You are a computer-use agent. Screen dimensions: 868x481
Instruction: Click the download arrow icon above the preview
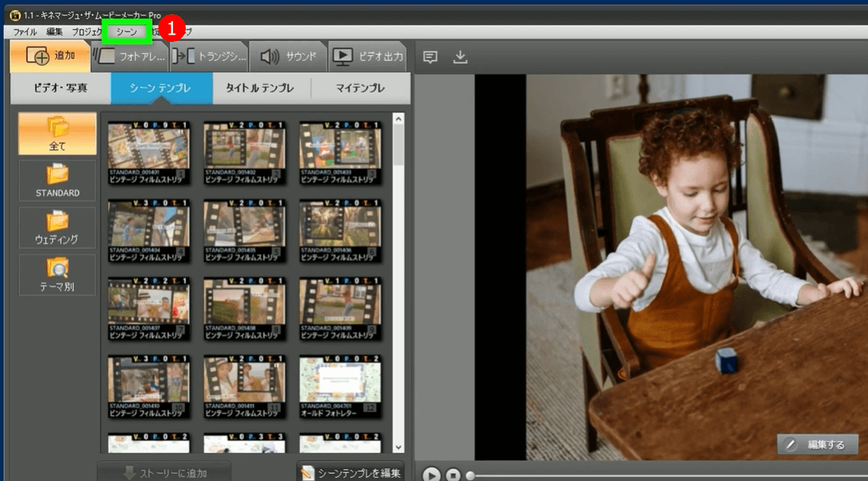[461, 57]
